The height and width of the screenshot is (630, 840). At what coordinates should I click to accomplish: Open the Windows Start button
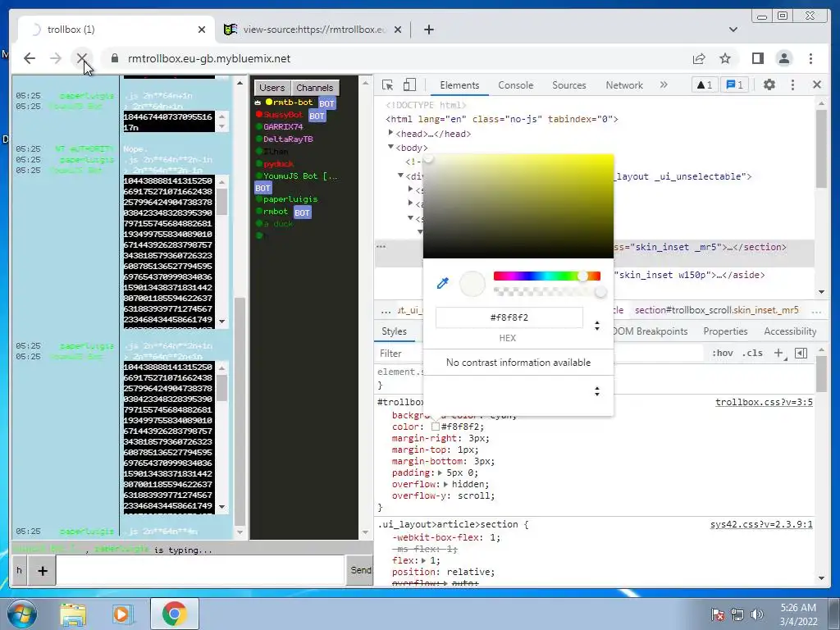pos(22,614)
